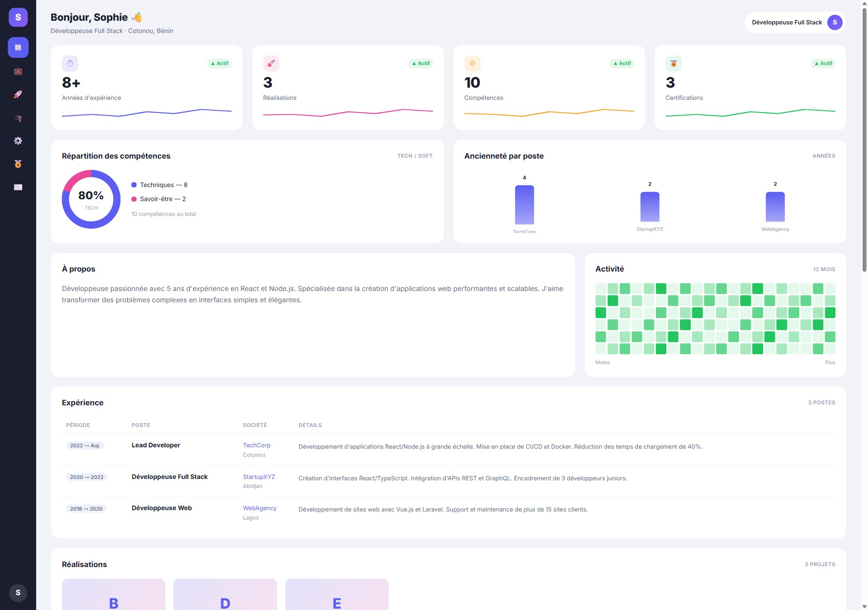Click the Développeuse Web job title
Screen dimensions: 868x610
pyautogui.click(x=161, y=508)
